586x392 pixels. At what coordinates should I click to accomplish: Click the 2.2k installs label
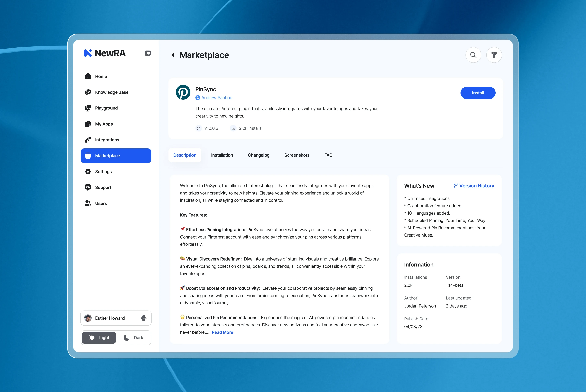pyautogui.click(x=250, y=128)
